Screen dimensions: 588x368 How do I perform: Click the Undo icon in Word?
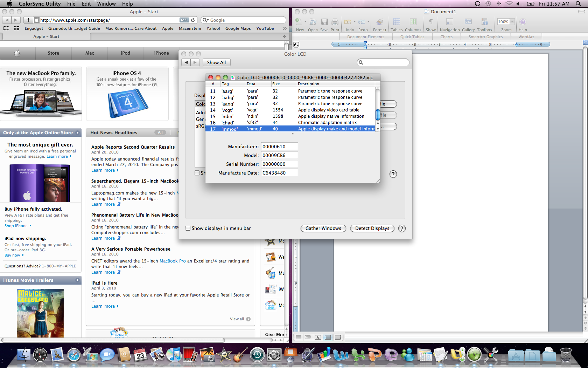pyautogui.click(x=348, y=22)
